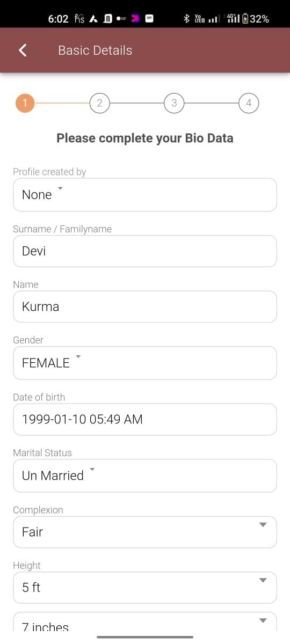The image size is (290, 644).
Task: Tap the Bluetooth icon in status bar
Action: pyautogui.click(x=187, y=19)
